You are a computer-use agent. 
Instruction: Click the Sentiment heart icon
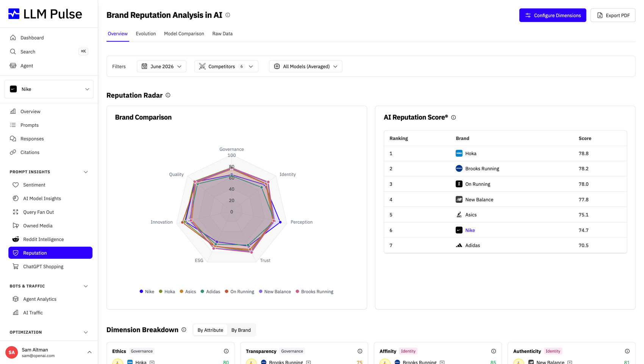tap(16, 185)
